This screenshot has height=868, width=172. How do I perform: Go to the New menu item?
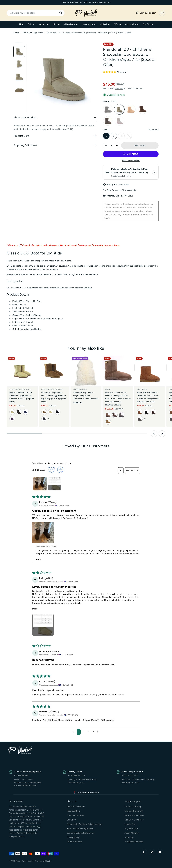[x=21, y=24]
